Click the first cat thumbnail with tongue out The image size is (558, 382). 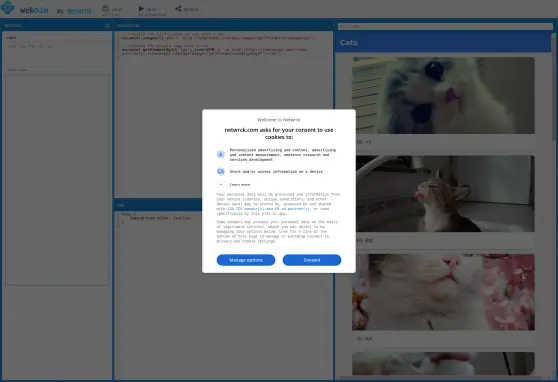pyautogui.click(x=443, y=95)
